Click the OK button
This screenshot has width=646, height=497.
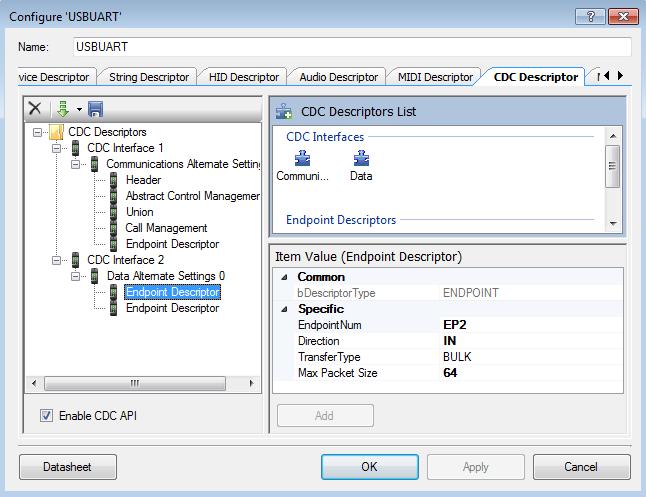370,467
